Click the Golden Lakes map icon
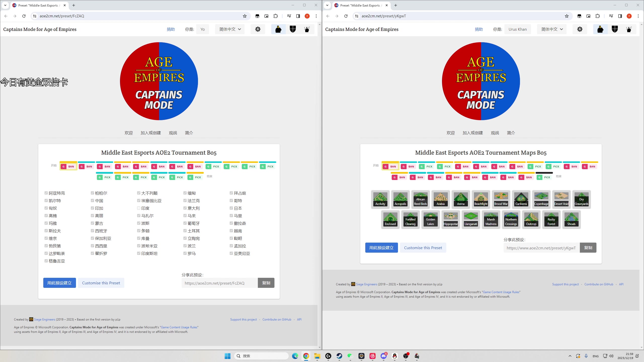The height and width of the screenshot is (362, 644). pyautogui.click(x=430, y=219)
